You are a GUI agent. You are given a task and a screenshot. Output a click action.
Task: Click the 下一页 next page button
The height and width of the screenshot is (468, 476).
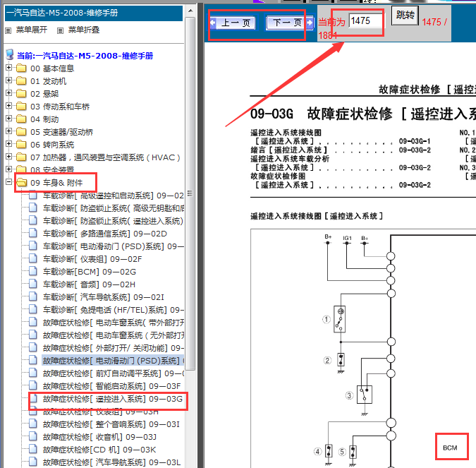[x=290, y=23]
